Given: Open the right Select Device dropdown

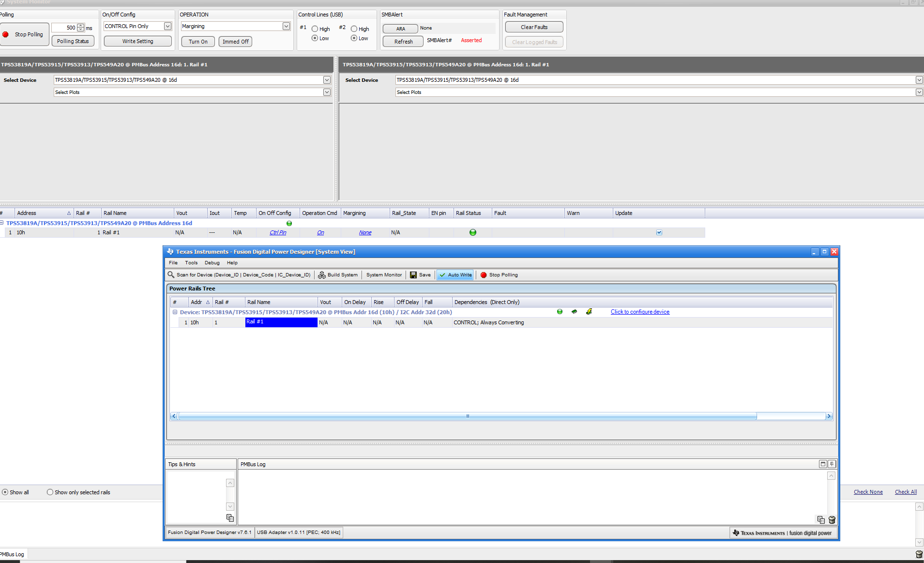Looking at the screenshot, I should [x=919, y=80].
